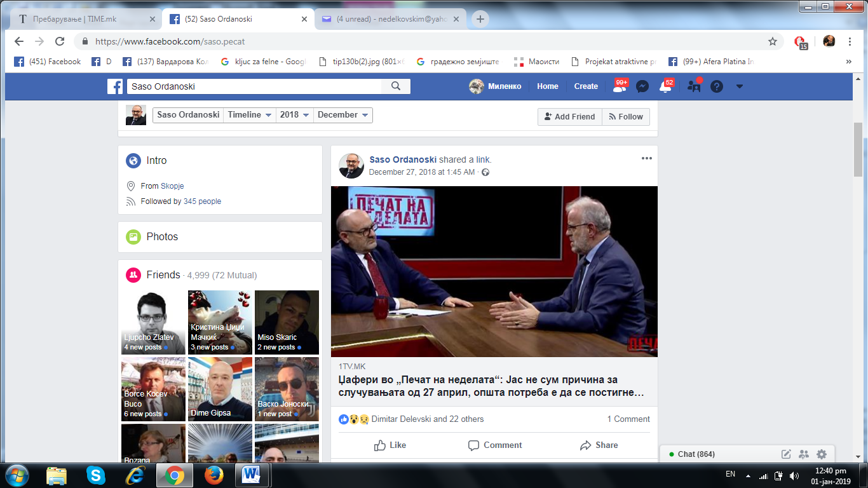Create new group chat icon
The image size is (868, 488).
804,454
